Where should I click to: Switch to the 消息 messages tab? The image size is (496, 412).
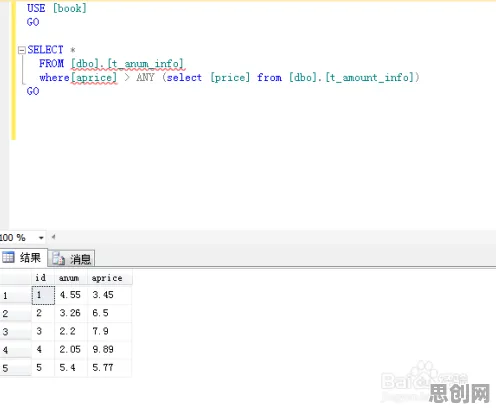tap(72, 259)
